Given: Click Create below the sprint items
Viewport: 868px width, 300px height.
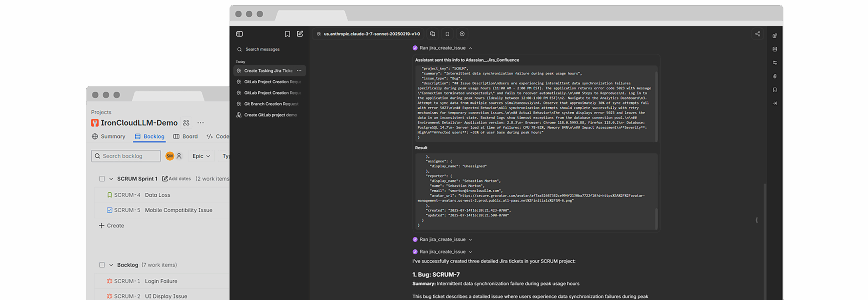Looking at the screenshot, I should point(111,226).
